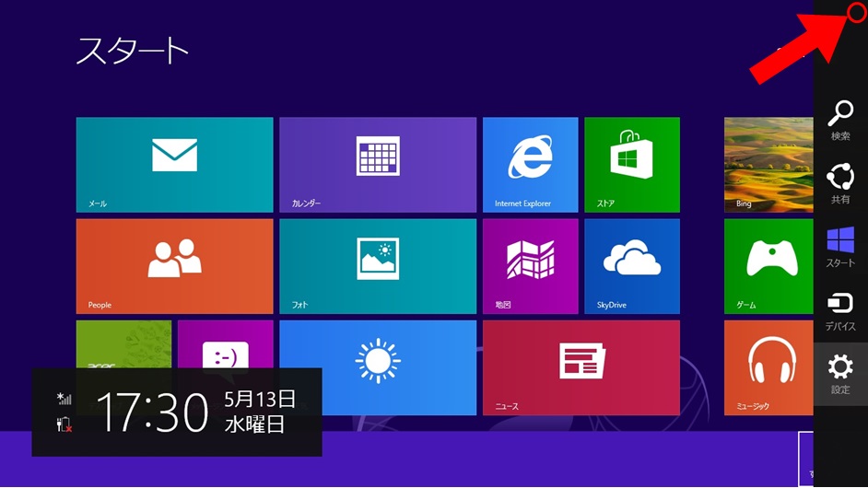This screenshot has height=488, width=868.
Task: Click the 水曜日 weekday text
Action: coord(254,424)
